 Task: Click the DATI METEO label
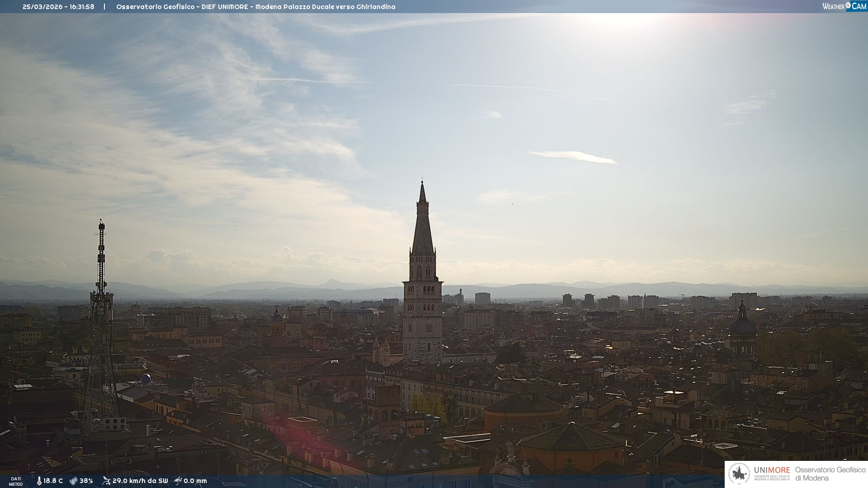coord(16,481)
